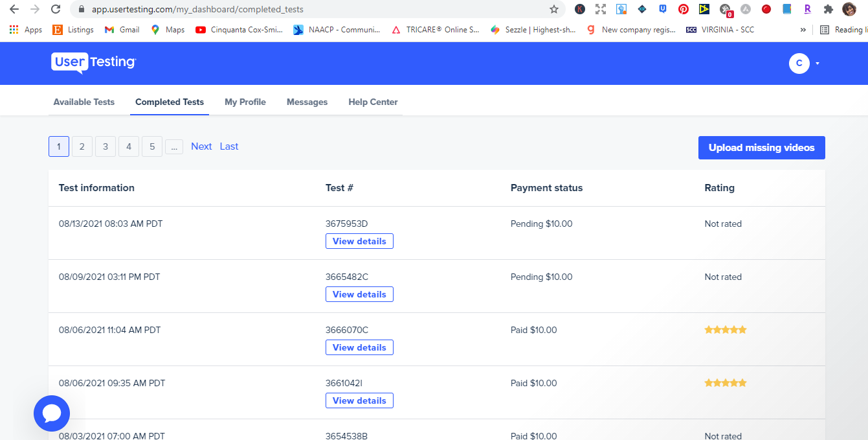Reload the page with the refresh icon
The width and height of the screenshot is (868, 440).
point(56,9)
